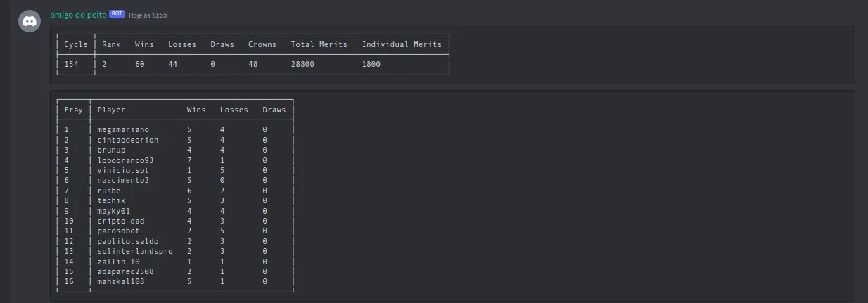Click the BOT tag badge

117,14
